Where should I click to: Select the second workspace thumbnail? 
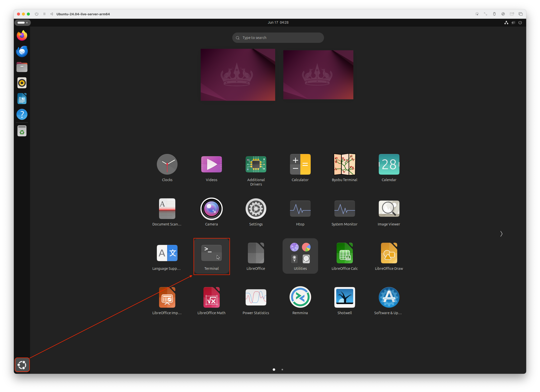tap(318, 75)
